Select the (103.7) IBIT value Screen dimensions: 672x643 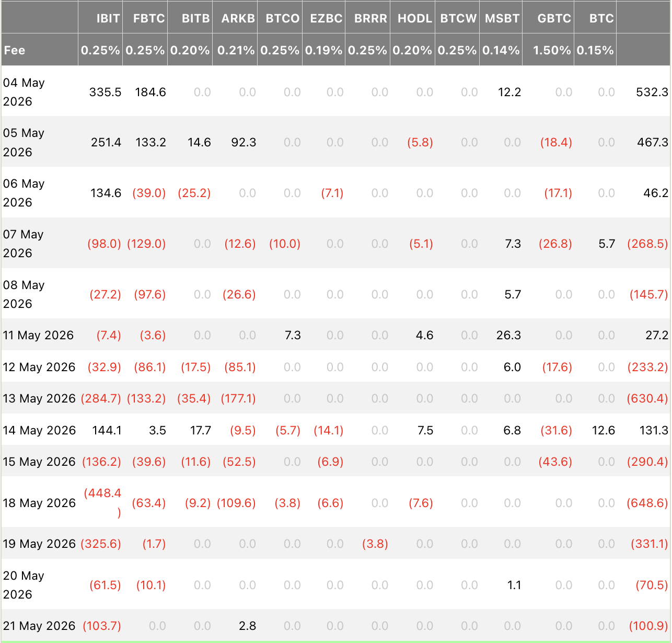102,626
